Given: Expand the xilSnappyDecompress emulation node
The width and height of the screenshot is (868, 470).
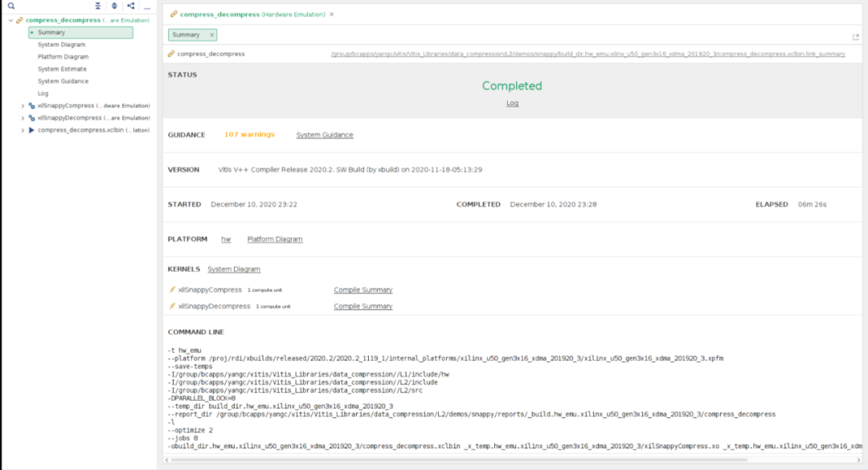Looking at the screenshot, I should point(23,117).
